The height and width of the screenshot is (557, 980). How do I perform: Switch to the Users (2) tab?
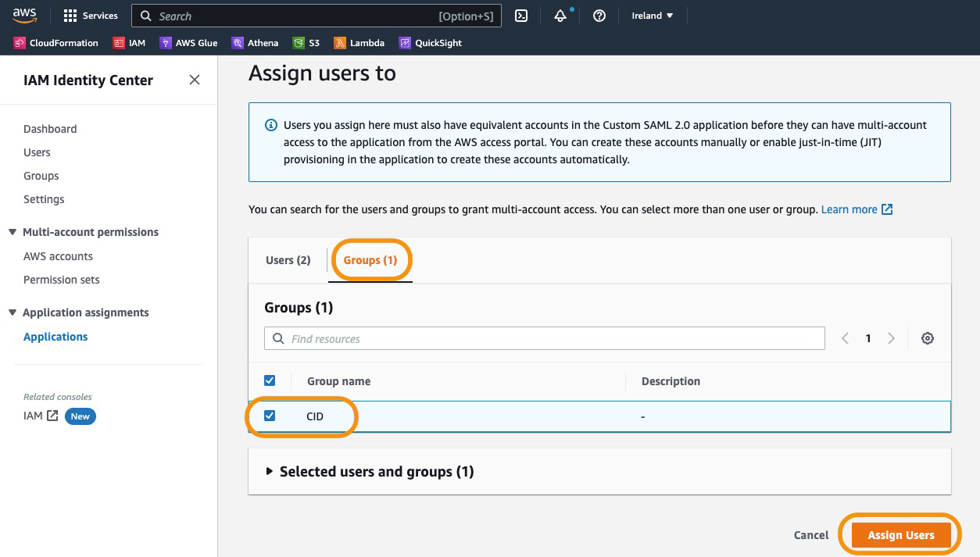click(288, 260)
